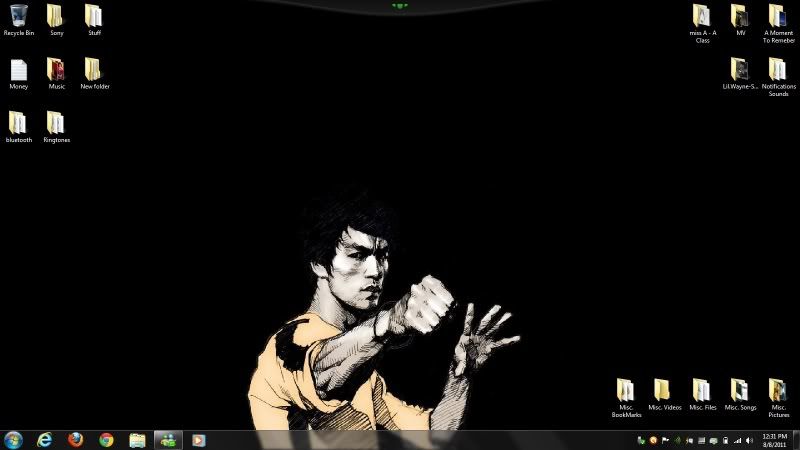Viewport: 800px width, 450px height.
Task: Select the miss A - A Class folder
Action: click(703, 23)
